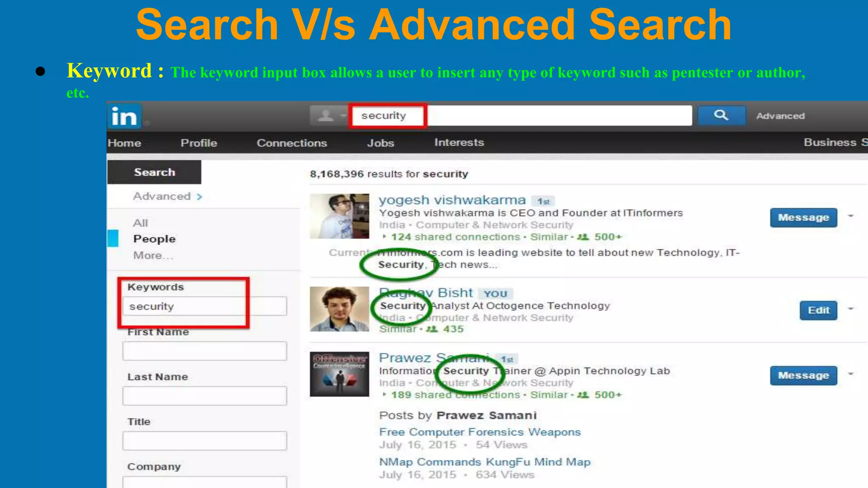Open NMap Commands KungFu Mind Map post
Viewport: 868px width, 488px height.
tap(485, 462)
